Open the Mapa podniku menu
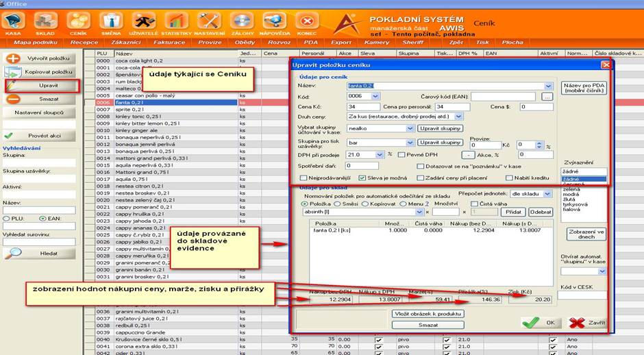 tap(36, 42)
